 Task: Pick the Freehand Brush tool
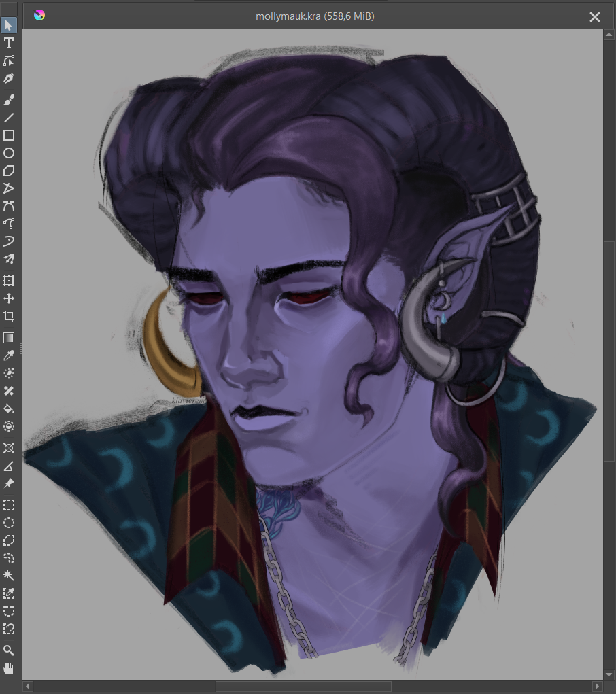pos(9,100)
